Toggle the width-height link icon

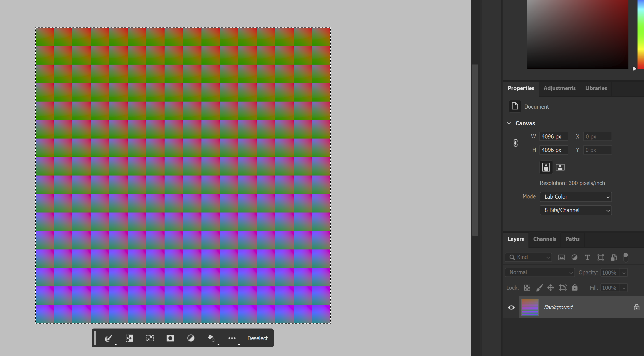point(516,143)
